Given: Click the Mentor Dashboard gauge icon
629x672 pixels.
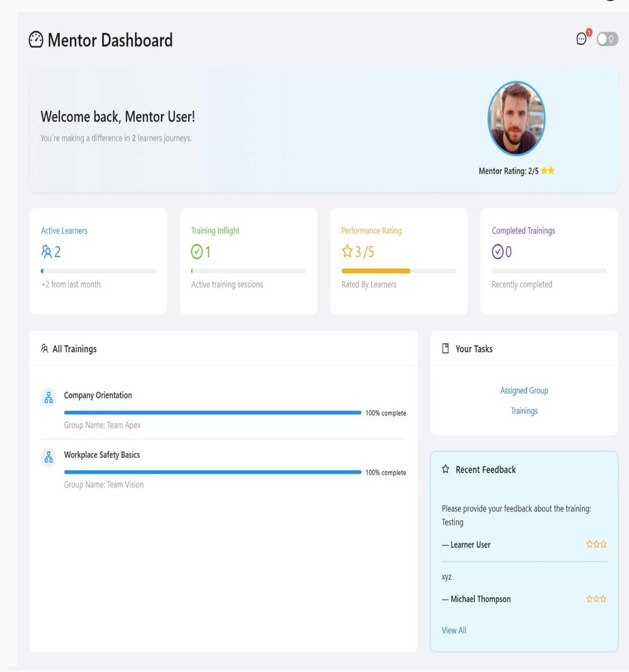Looking at the screenshot, I should [36, 40].
